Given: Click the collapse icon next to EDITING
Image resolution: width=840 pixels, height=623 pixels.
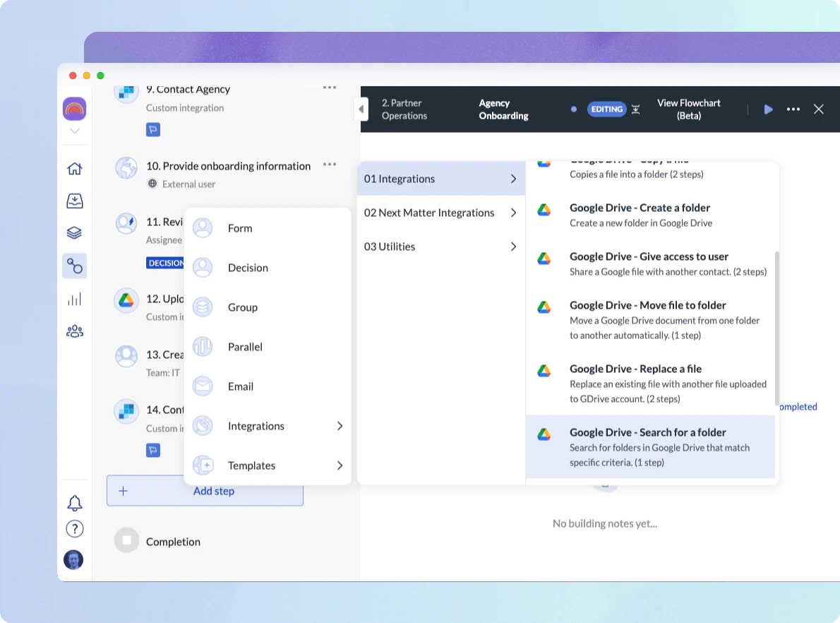Looking at the screenshot, I should click(636, 109).
